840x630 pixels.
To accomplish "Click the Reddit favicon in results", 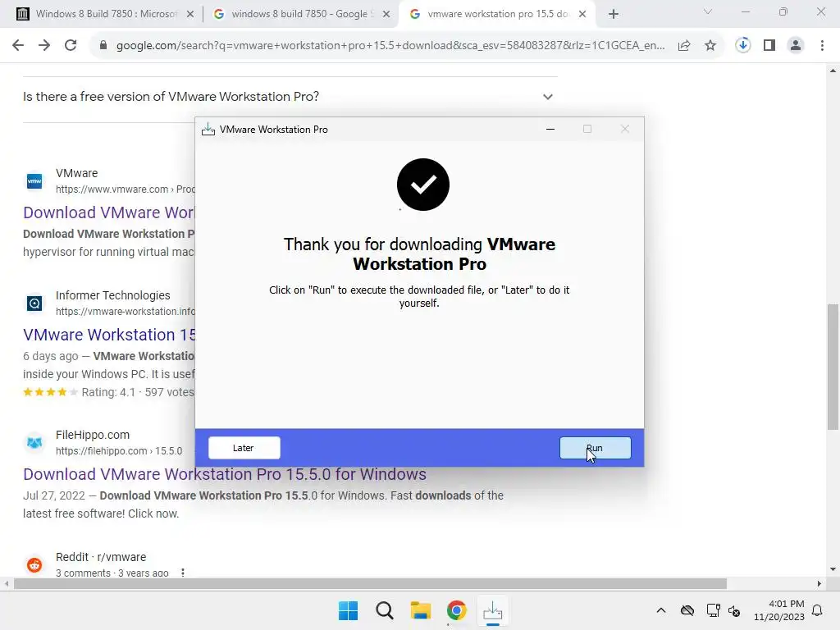I will pos(34,564).
